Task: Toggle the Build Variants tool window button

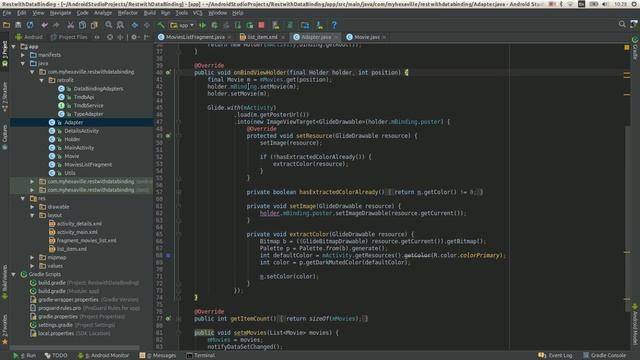Action: tap(4, 282)
